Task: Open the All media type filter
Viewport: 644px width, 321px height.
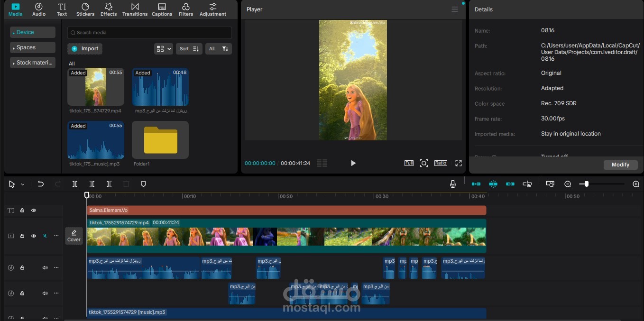Action: coord(219,49)
